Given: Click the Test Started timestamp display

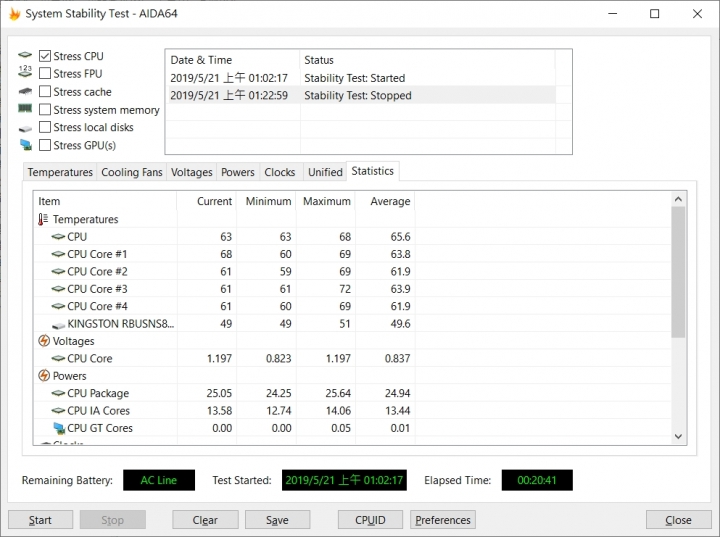Looking at the screenshot, I should [x=344, y=480].
